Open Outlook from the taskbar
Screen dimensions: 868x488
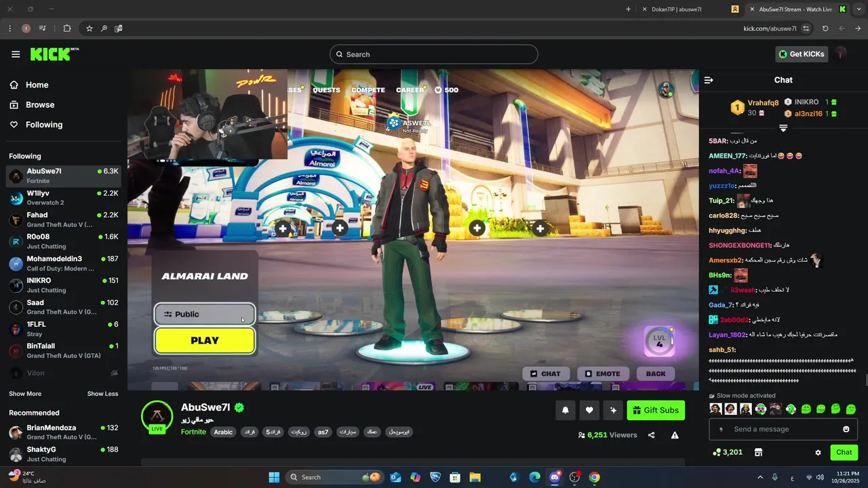coord(395,477)
